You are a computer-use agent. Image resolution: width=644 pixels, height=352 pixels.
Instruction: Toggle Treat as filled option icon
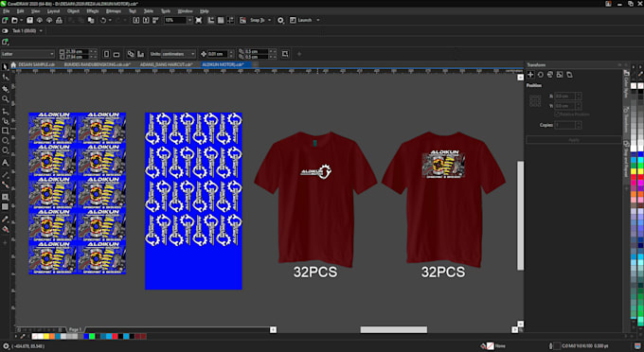pyautogui.click(x=285, y=54)
